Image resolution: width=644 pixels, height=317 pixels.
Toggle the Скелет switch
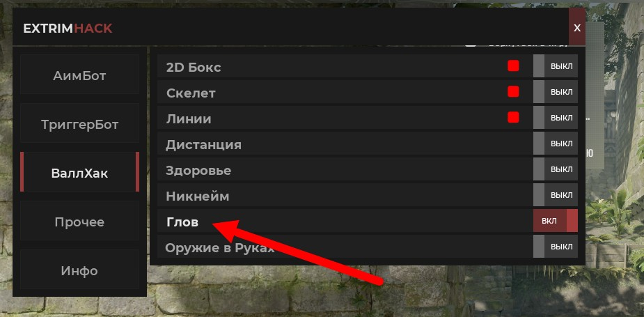click(556, 92)
